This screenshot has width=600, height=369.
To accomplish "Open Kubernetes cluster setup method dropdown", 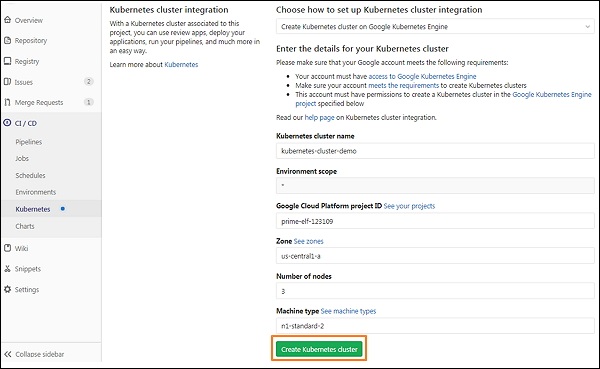I will pyautogui.click(x=435, y=27).
